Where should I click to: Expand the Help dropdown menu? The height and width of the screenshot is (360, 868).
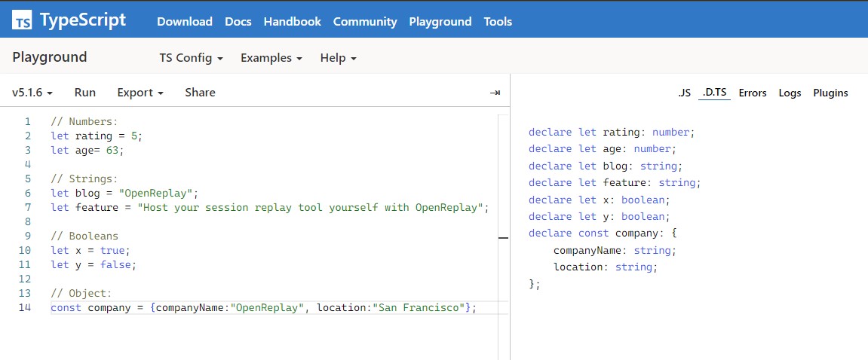coord(339,57)
